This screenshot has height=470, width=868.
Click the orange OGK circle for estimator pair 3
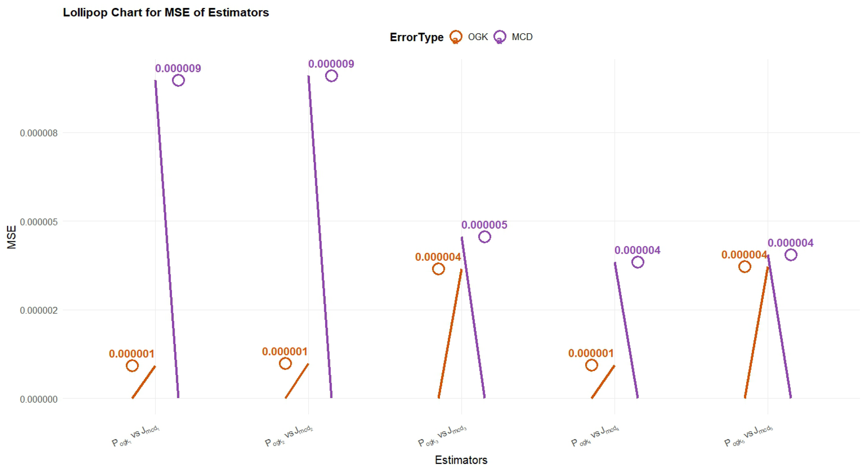click(x=438, y=269)
